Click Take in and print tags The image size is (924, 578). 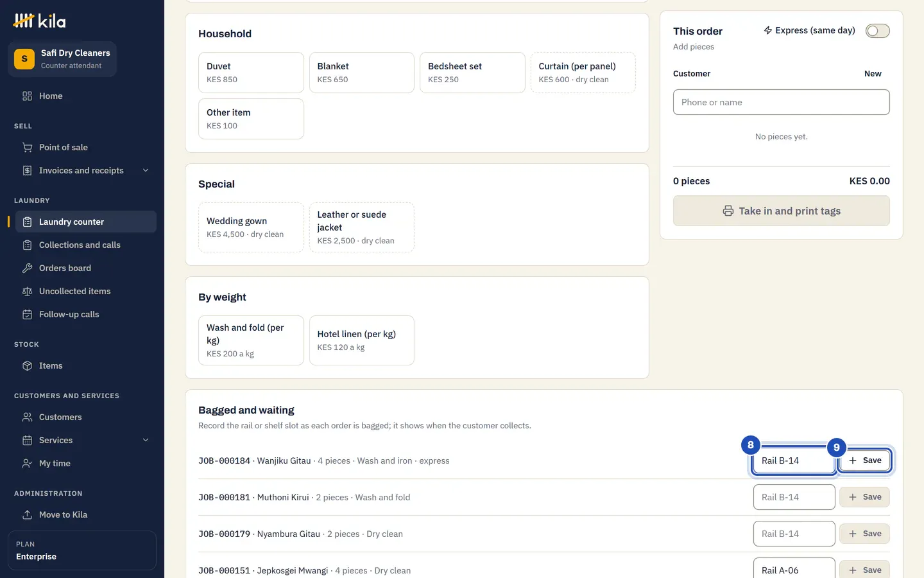click(781, 211)
